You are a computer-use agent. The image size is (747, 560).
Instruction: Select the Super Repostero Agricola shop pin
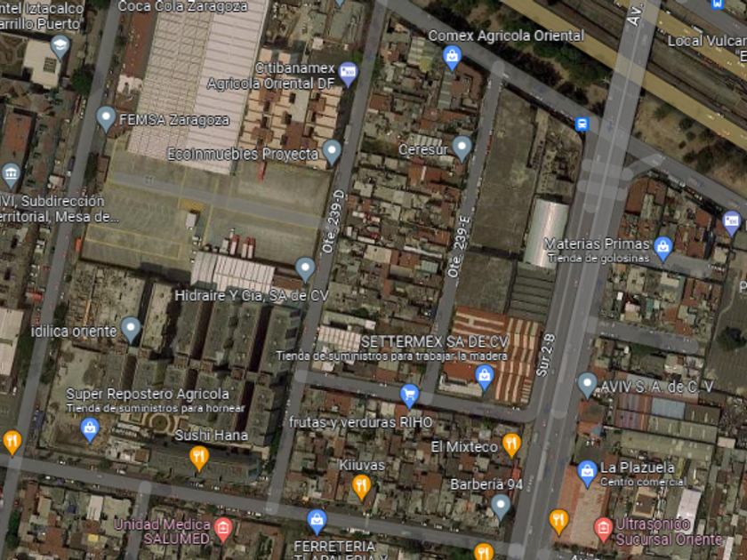90,430
